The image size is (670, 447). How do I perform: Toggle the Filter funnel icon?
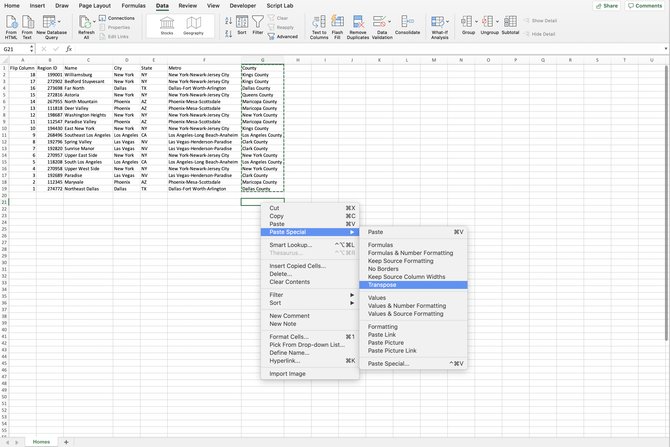pyautogui.click(x=258, y=22)
